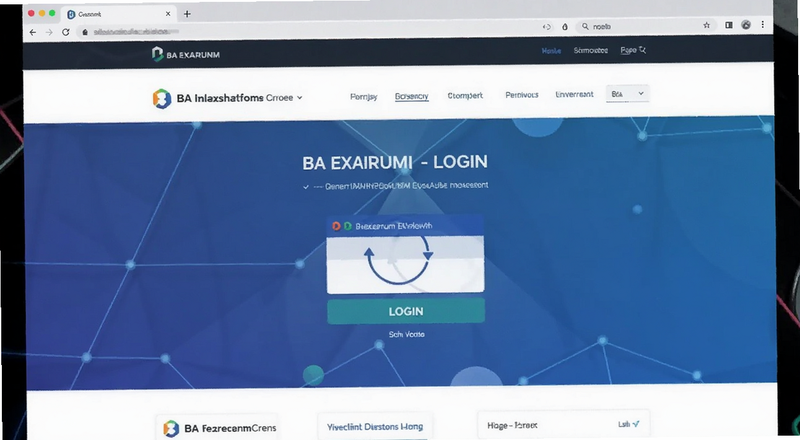The height and width of the screenshot is (440, 800).
Task: Click the code brackets icon in toolbar
Action: coord(546,27)
